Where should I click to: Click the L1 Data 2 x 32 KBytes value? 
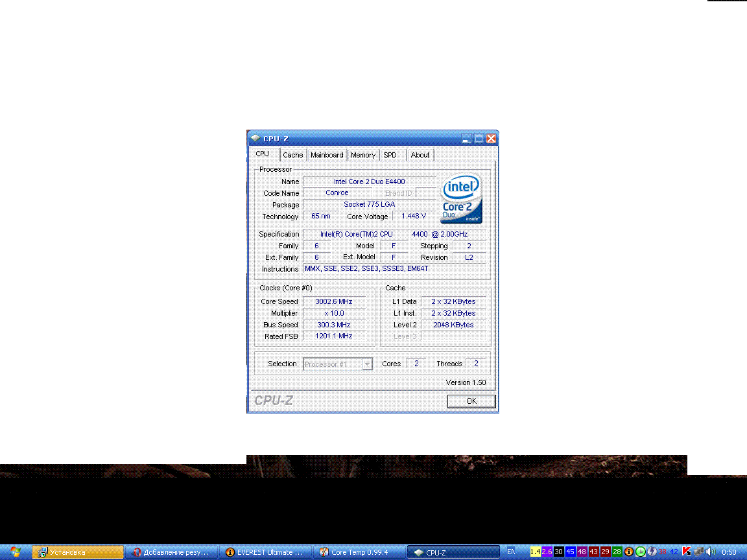(453, 301)
